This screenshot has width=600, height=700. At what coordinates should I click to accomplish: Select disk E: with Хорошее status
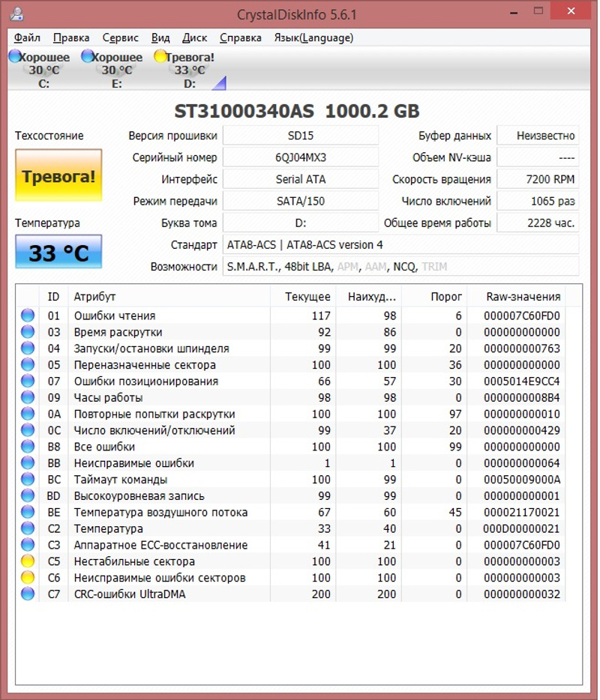[x=112, y=70]
